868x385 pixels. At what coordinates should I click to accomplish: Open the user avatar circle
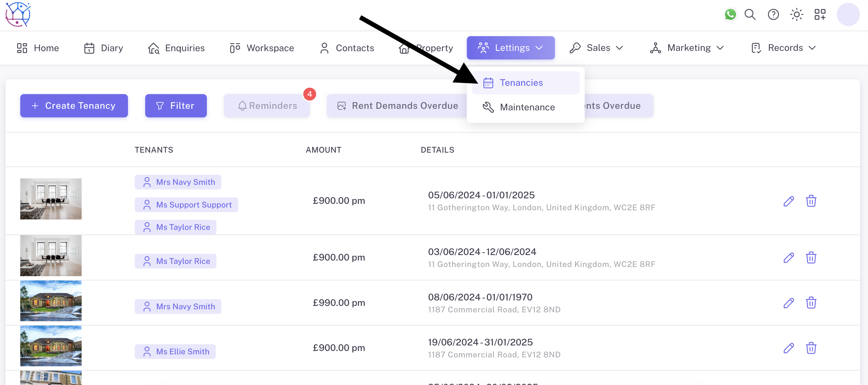[848, 14]
